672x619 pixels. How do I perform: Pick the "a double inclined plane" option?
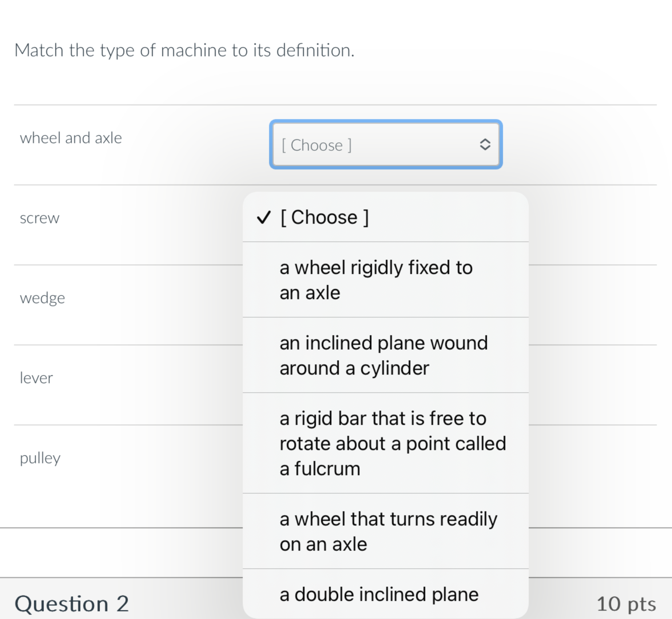379,594
